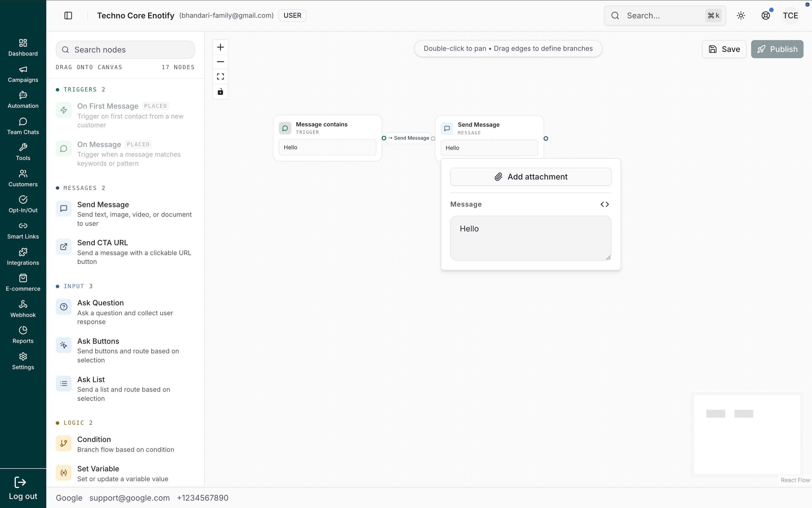Click the LOGIC 2 section header

[74, 423]
